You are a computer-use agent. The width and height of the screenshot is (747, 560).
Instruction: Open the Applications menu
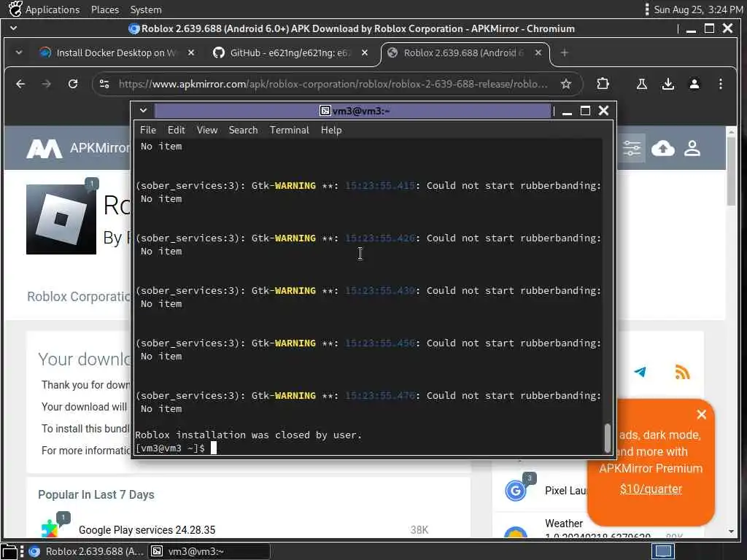[53, 9]
